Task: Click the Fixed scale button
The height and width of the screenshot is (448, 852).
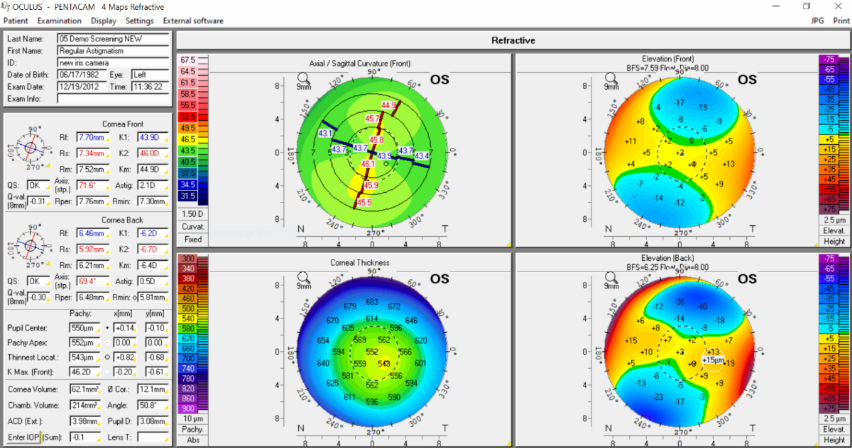Action: point(192,239)
